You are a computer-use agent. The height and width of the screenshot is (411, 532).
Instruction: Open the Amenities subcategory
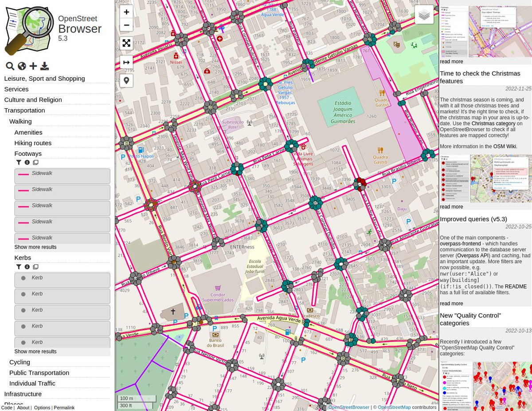click(x=28, y=132)
